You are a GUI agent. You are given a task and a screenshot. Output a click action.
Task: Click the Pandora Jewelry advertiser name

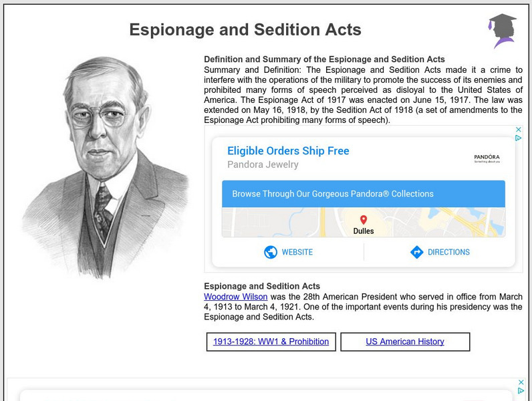point(263,164)
